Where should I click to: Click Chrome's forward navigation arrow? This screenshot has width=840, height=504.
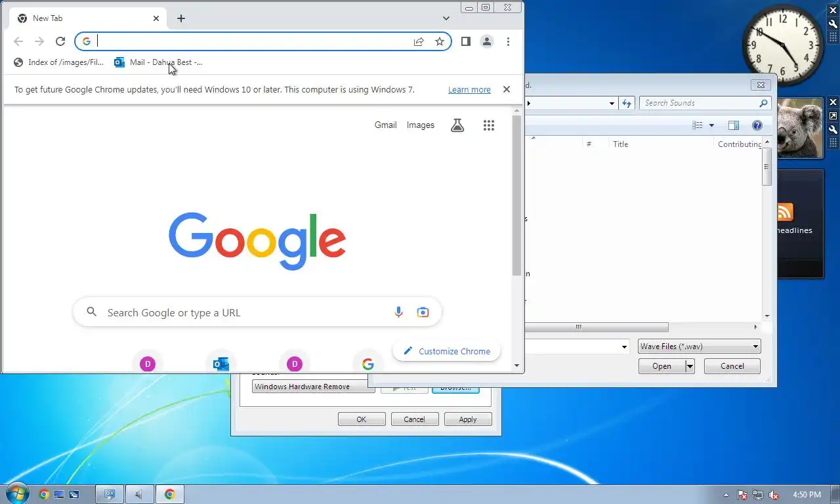point(39,41)
